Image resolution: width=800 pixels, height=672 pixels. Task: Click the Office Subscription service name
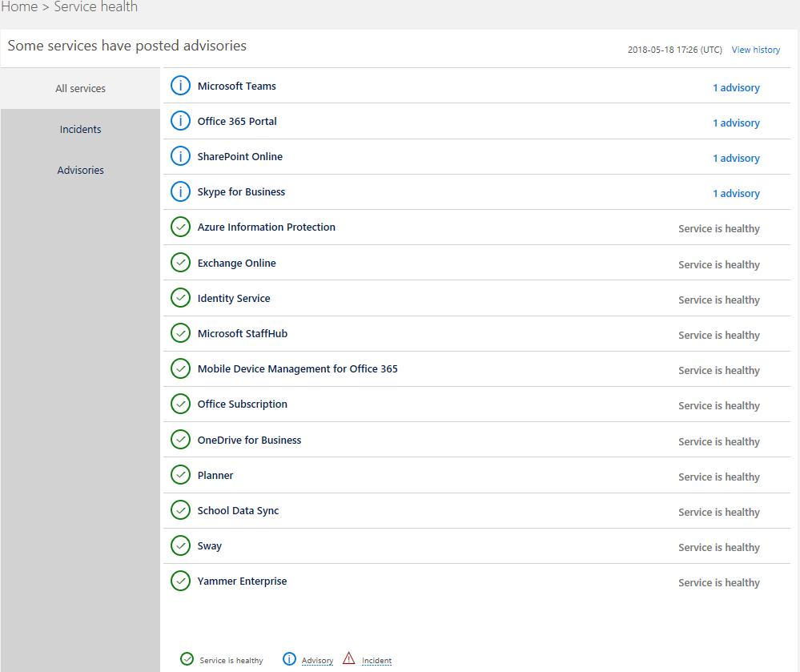click(x=243, y=404)
